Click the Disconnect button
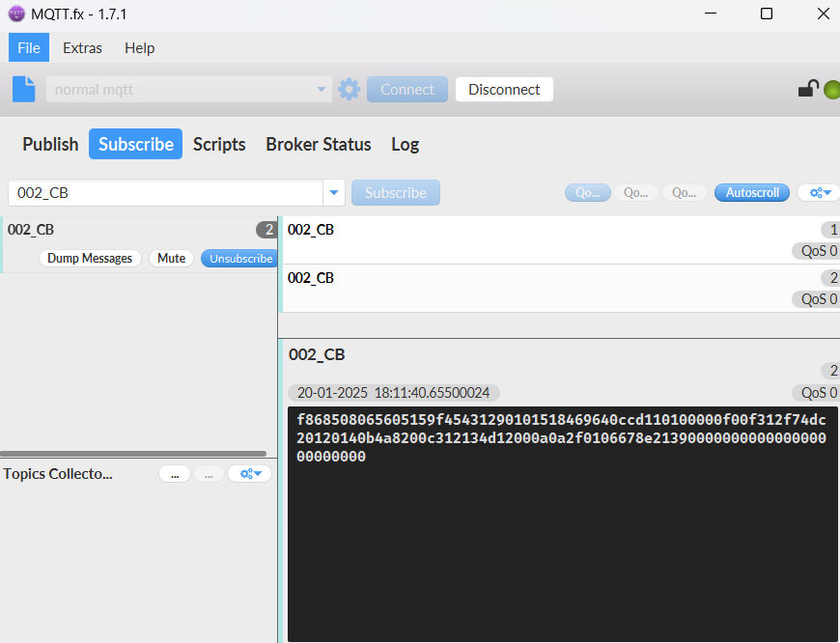 click(x=504, y=89)
